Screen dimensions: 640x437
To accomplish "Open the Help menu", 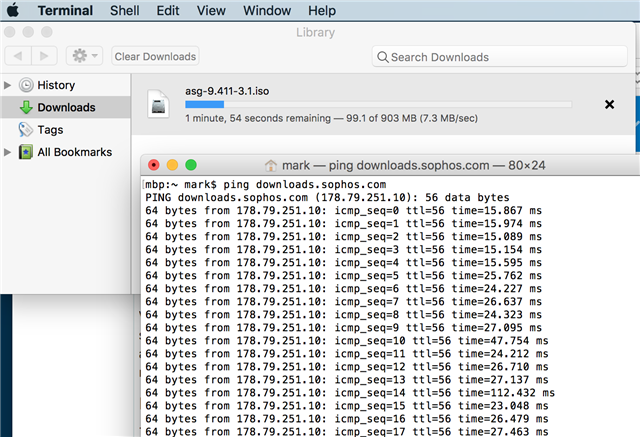I will [322, 10].
